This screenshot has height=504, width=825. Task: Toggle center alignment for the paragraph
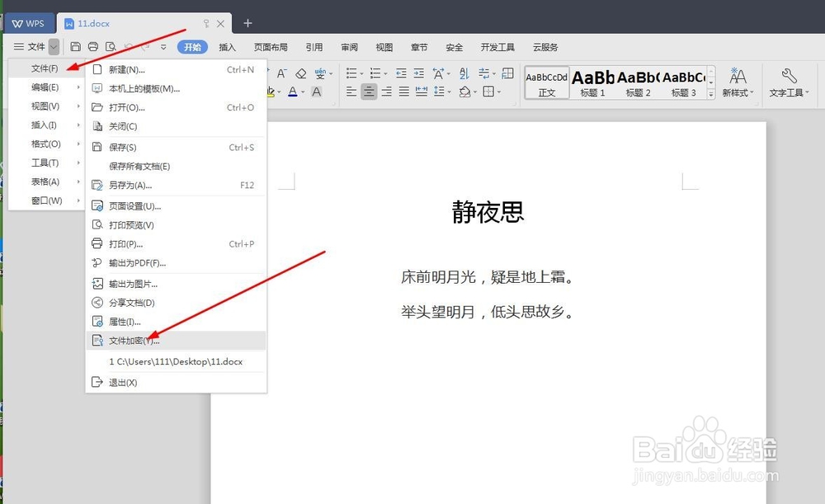[x=370, y=92]
